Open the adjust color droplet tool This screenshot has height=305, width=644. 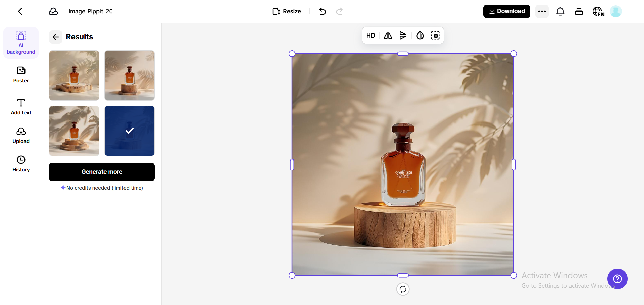tap(419, 35)
